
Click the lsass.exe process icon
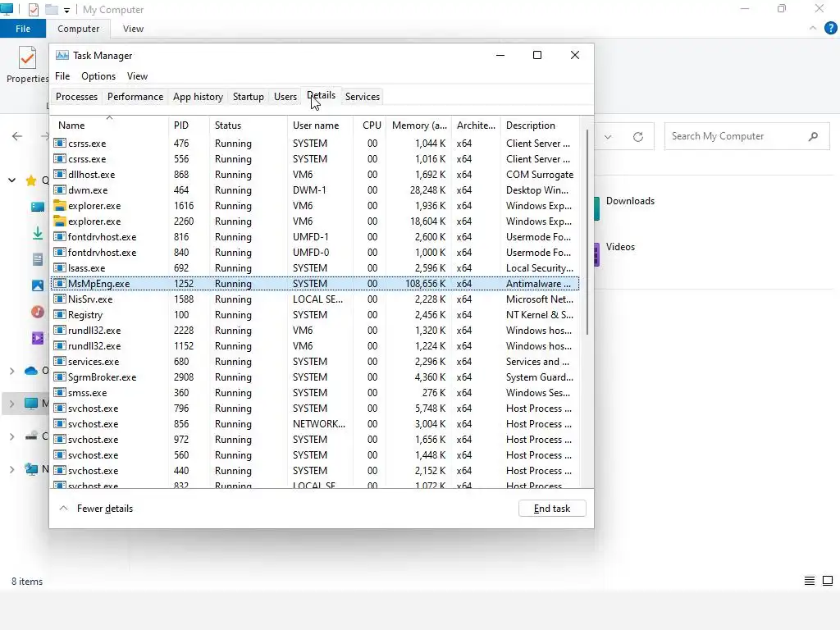pyautogui.click(x=59, y=267)
